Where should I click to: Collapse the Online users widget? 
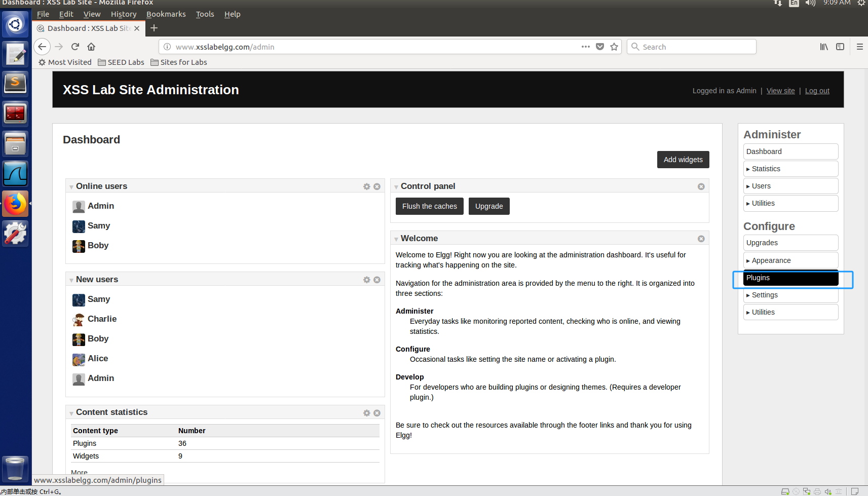click(x=71, y=187)
